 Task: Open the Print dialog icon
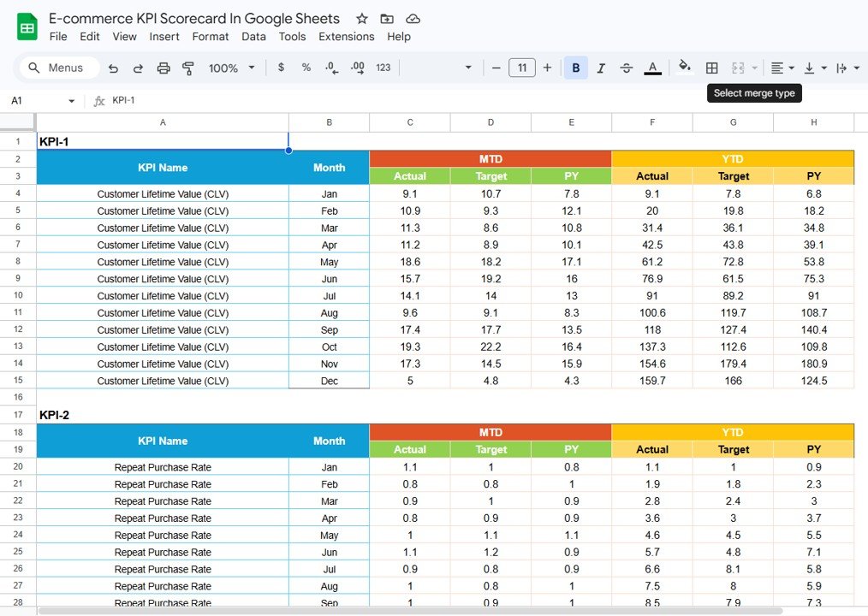point(163,68)
